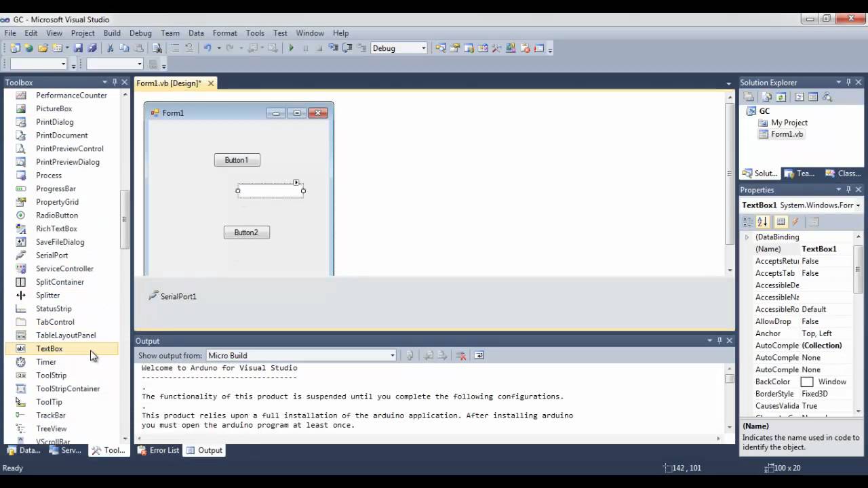Open the TextBox1 object selector dropdown
Viewport: 868px width, 488px height.
(x=858, y=205)
